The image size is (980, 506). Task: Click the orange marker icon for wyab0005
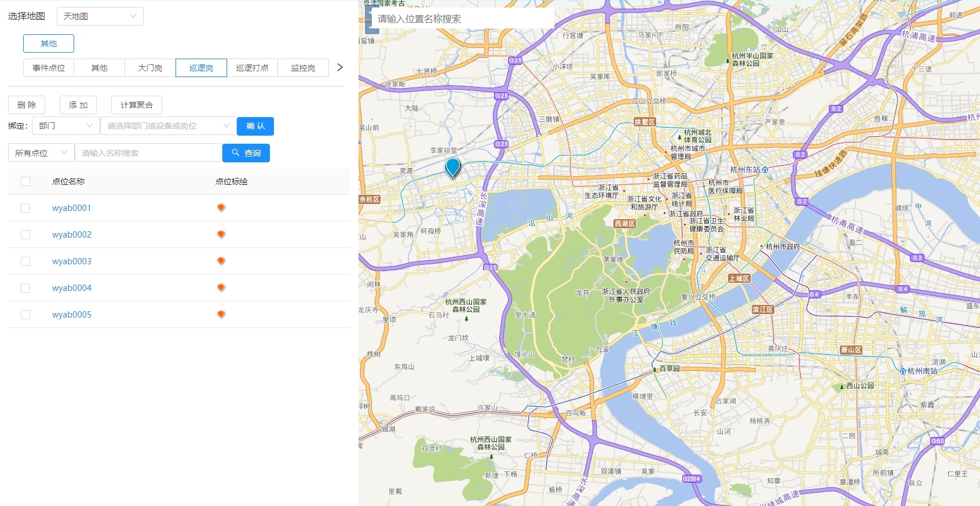click(x=221, y=314)
